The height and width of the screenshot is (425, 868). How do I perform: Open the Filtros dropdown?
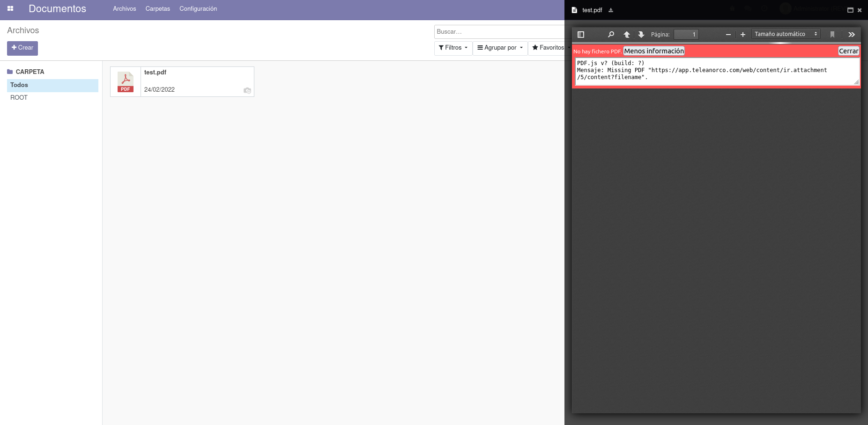click(x=453, y=48)
